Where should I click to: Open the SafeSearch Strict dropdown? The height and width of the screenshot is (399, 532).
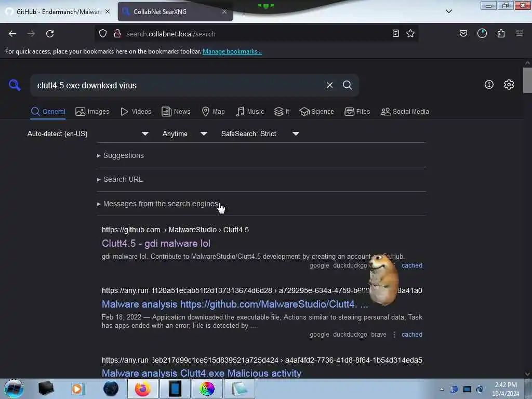[x=260, y=134]
